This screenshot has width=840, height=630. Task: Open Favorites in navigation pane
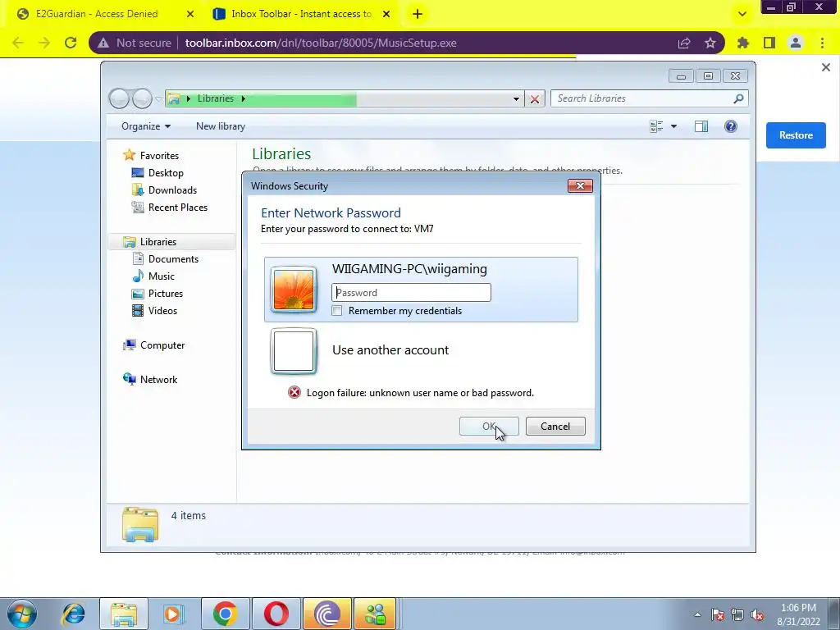coord(159,155)
